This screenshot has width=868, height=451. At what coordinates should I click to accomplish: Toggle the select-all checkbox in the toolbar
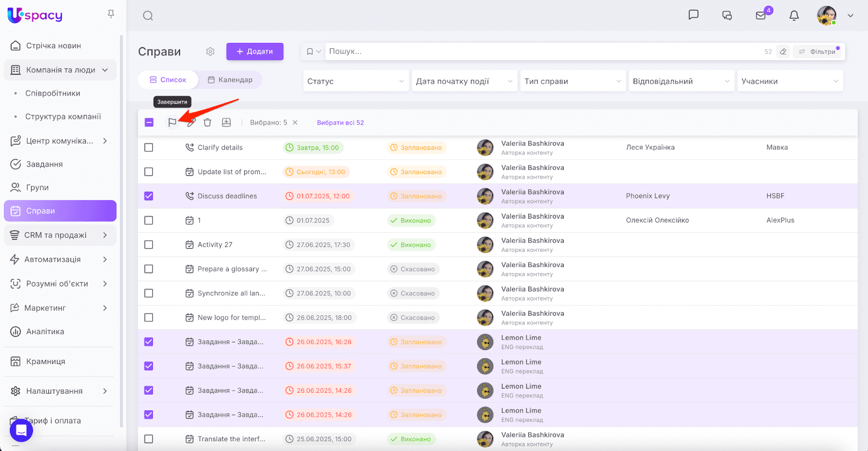149,123
